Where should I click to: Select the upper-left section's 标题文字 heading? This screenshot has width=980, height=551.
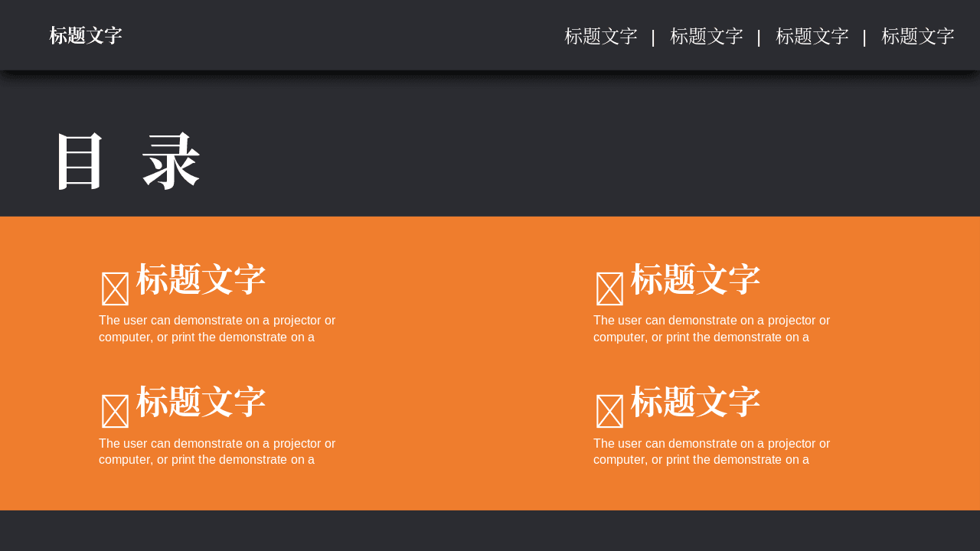point(201,279)
